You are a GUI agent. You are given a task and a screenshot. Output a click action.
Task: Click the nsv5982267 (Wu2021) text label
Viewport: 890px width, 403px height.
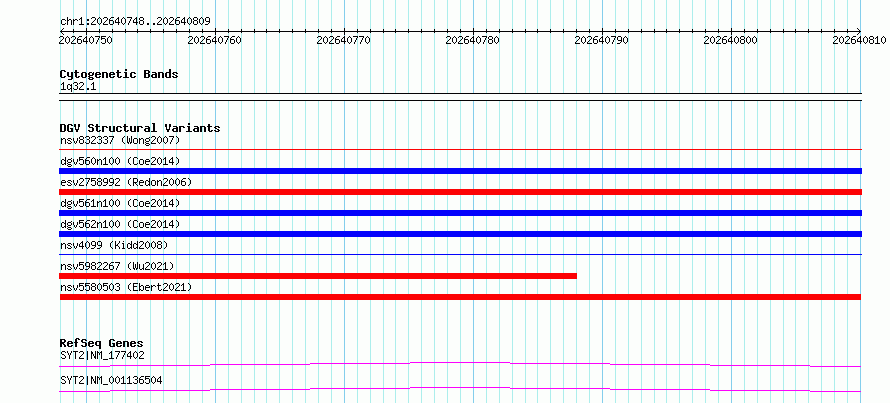coord(117,266)
